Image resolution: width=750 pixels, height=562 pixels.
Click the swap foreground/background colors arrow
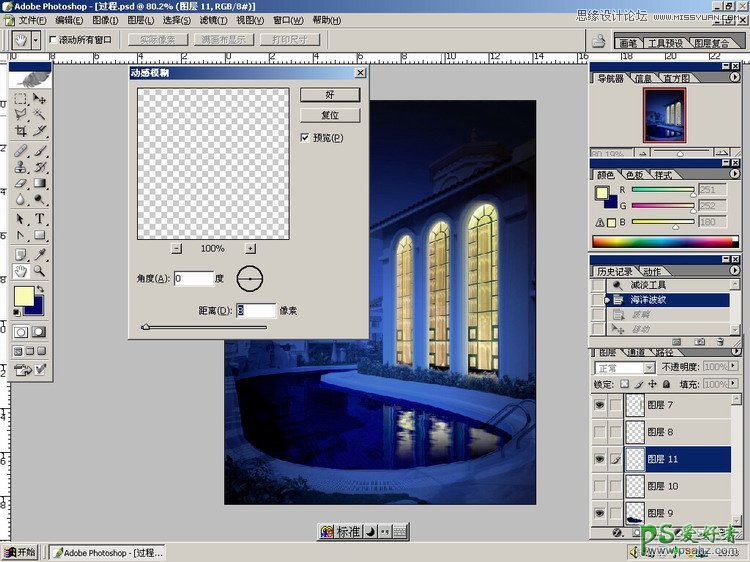41,289
